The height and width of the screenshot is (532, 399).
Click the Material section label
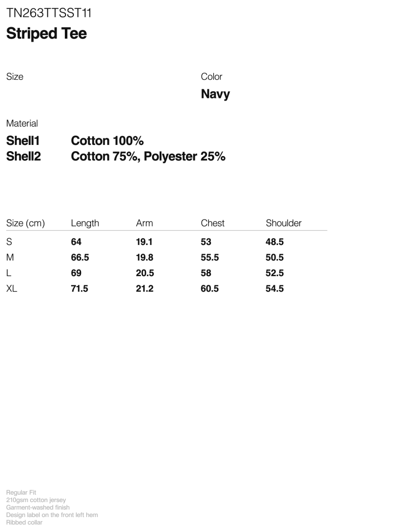tap(22, 124)
